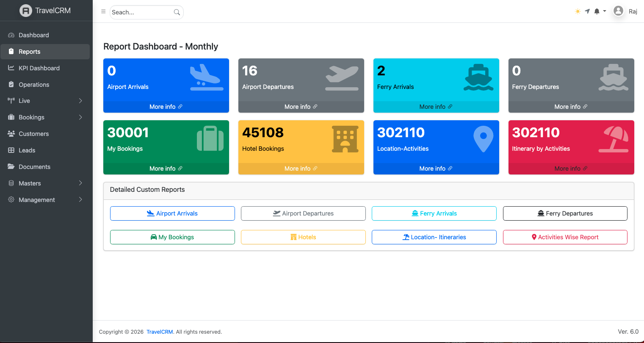This screenshot has width=644, height=343.
Task: Open the notifications bell dropdown
Action: [x=600, y=11]
